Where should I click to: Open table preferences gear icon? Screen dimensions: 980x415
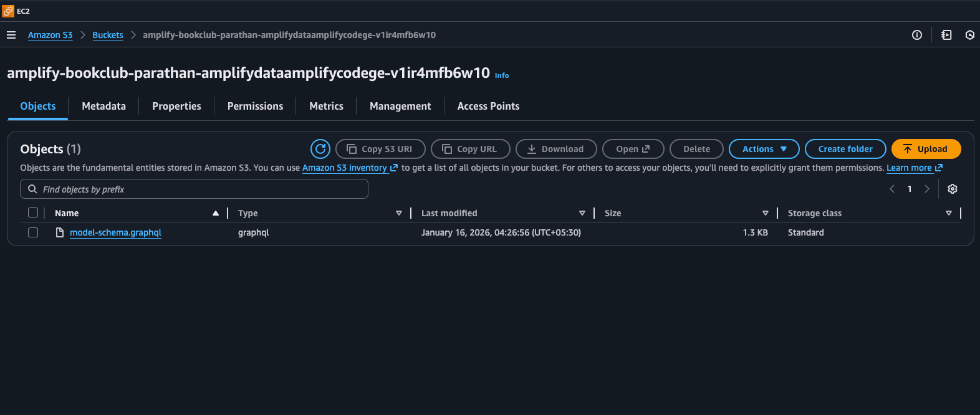(952, 189)
